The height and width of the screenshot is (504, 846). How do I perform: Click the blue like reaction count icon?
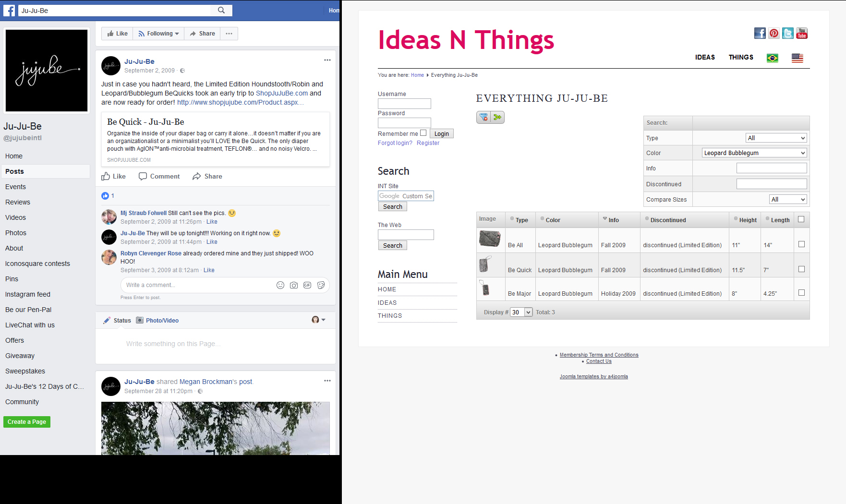tap(105, 196)
